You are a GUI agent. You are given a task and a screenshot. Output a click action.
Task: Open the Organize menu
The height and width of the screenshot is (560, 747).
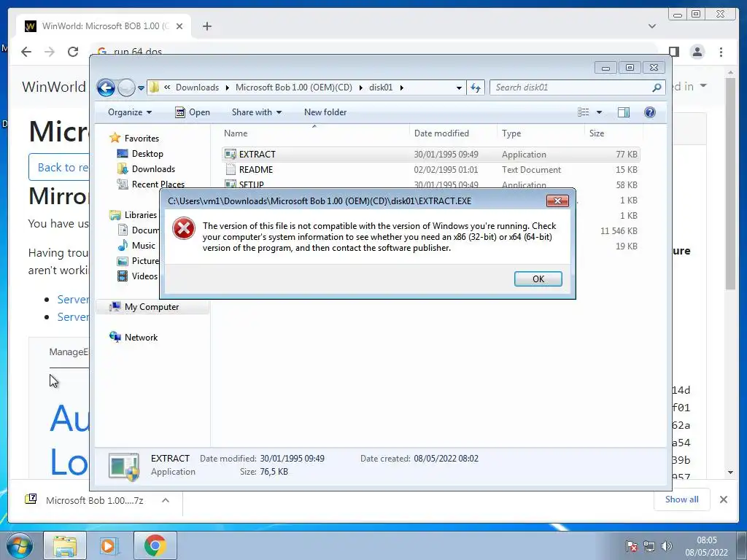click(x=130, y=112)
